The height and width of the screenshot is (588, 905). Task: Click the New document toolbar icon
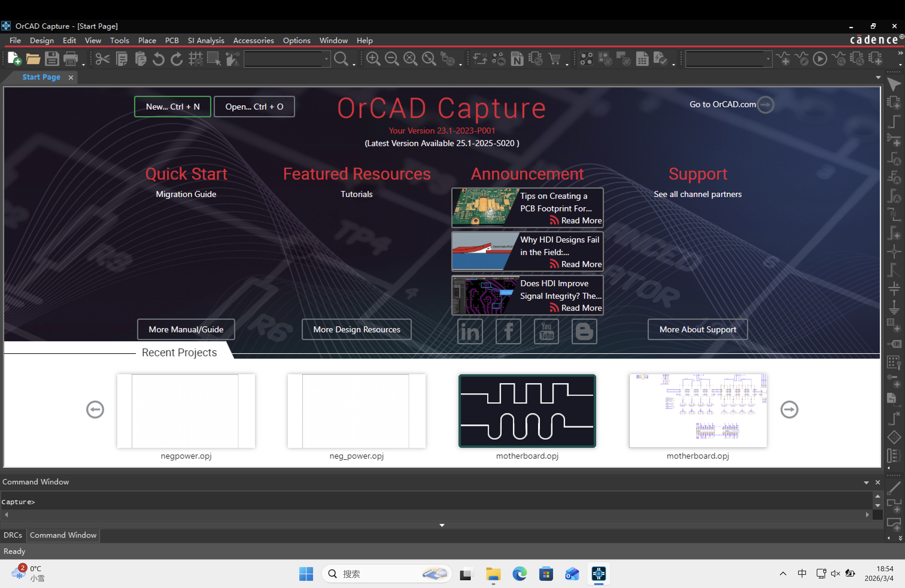[14, 59]
